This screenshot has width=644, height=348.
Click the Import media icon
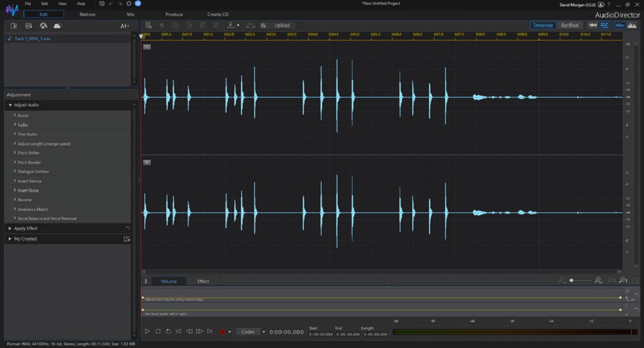12,26
